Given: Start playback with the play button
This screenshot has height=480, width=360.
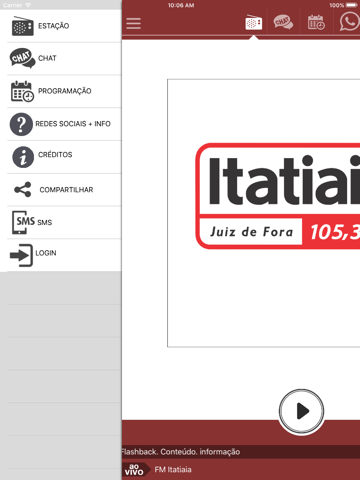Looking at the screenshot, I should click(x=302, y=411).
